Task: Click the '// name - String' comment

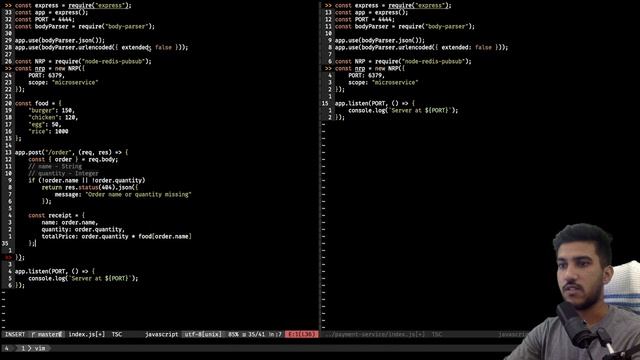Action: [55, 167]
